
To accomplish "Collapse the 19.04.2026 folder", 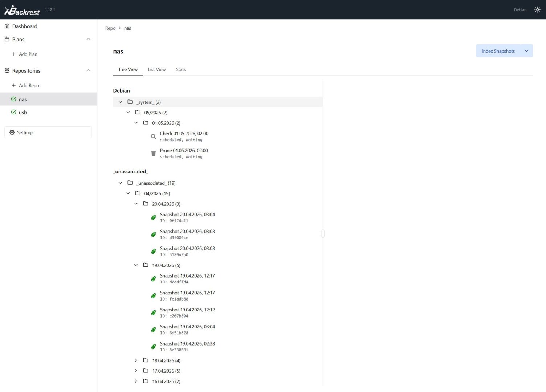I will click(x=136, y=265).
